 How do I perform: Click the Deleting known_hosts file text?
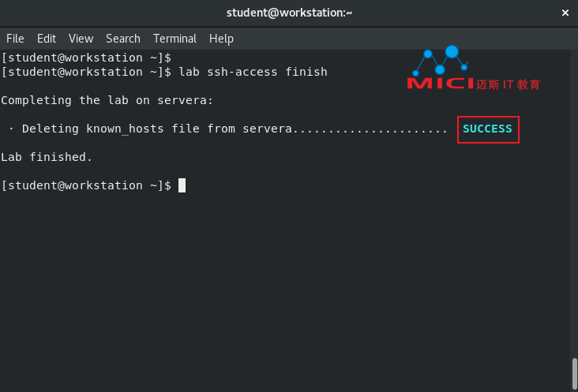click(x=111, y=129)
